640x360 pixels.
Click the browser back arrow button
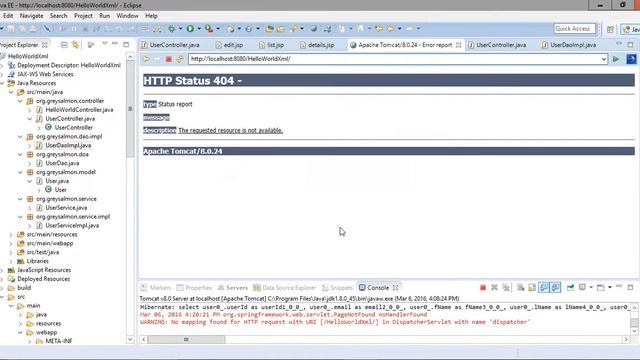[x=147, y=59]
